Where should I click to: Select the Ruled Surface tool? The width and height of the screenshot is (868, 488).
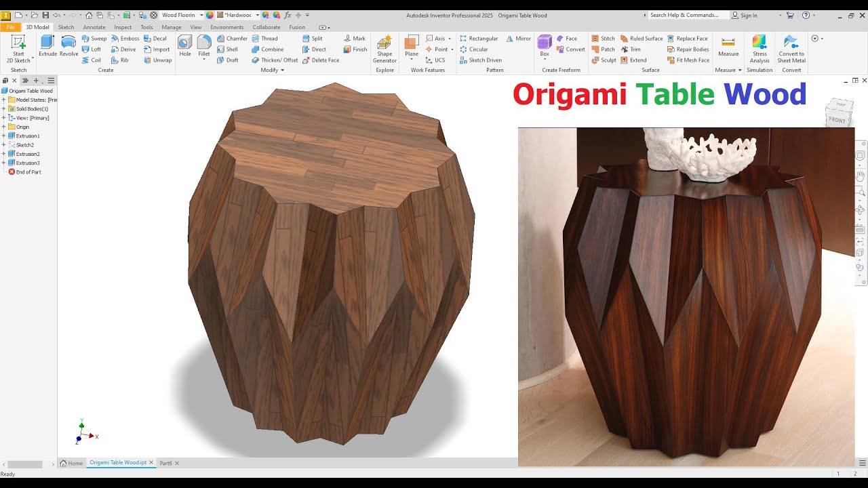[642, 39]
